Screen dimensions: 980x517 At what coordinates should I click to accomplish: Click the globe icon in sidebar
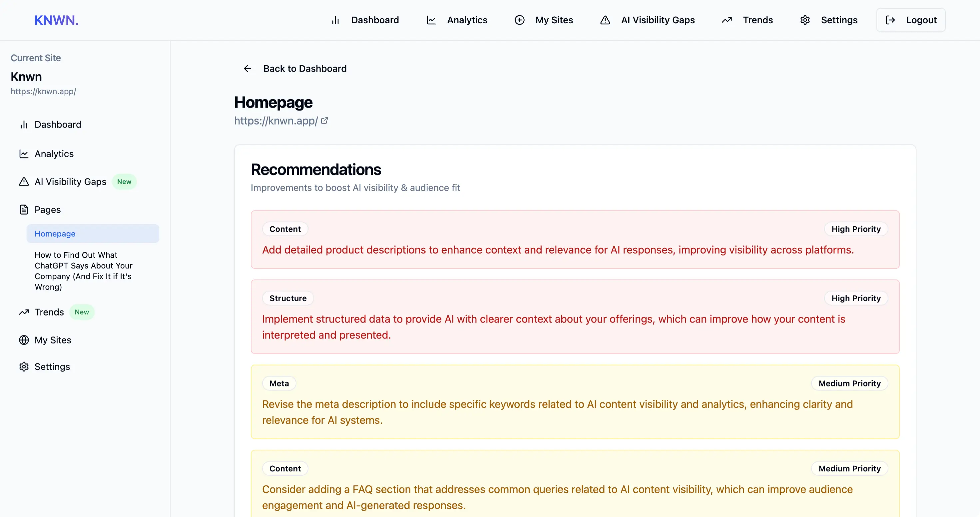pos(24,340)
